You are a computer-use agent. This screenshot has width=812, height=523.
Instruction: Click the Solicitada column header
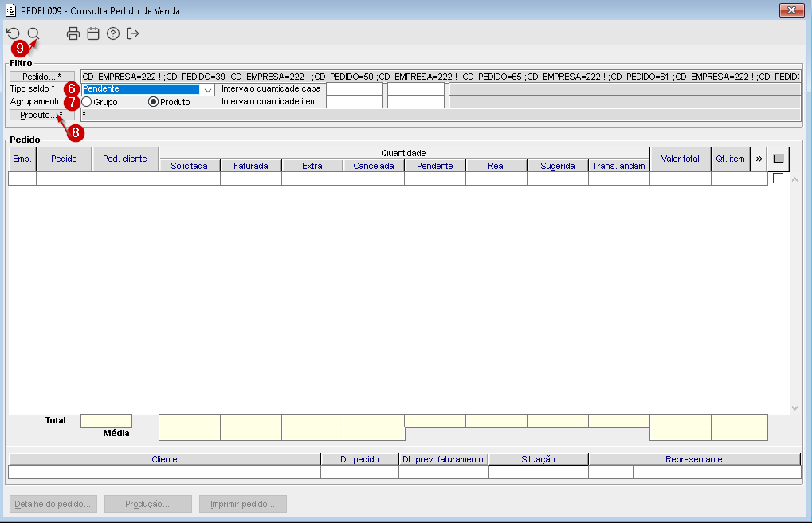pyautogui.click(x=190, y=166)
